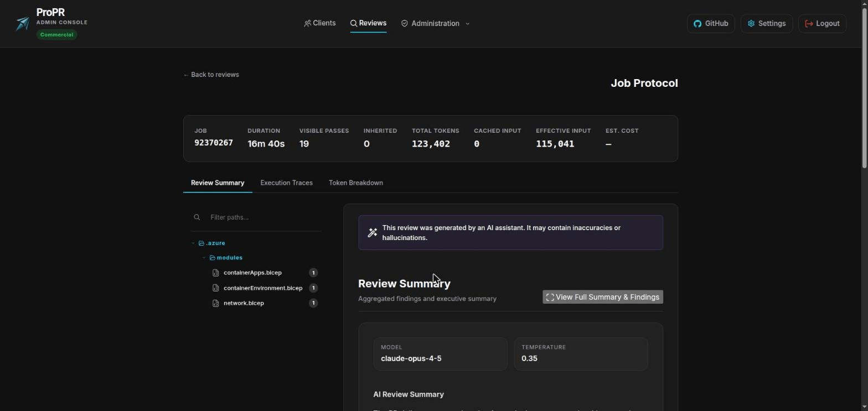
Task: Click the AI magic wand notice icon
Action: point(373,233)
